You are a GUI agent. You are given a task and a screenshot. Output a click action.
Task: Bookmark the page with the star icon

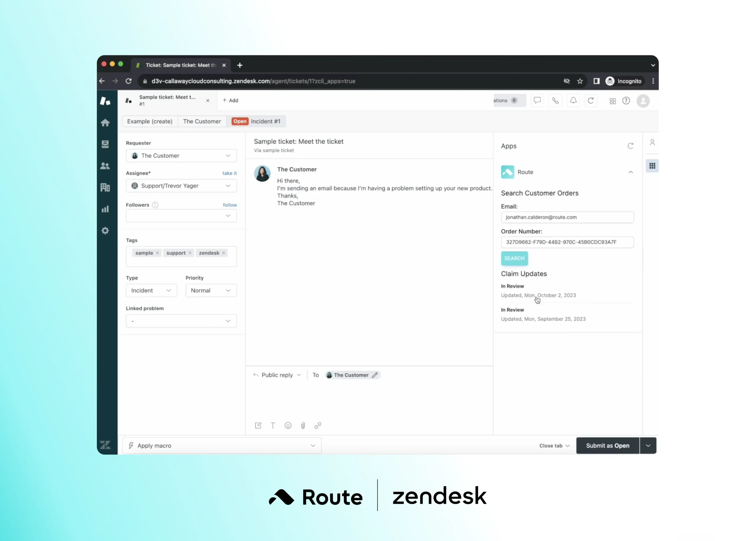point(580,81)
